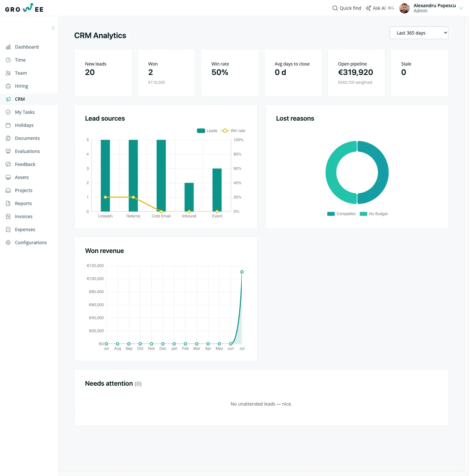Open the Assets page
469x476 pixels.
coord(22,177)
